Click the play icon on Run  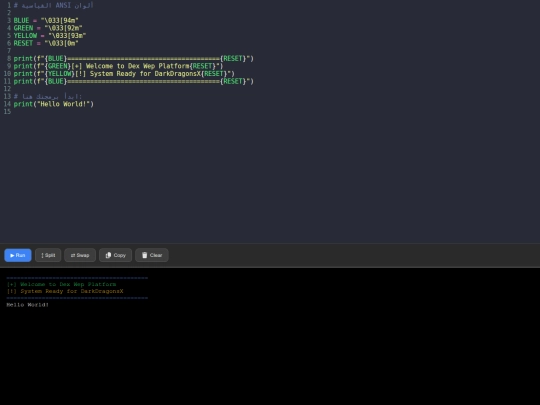(x=12, y=255)
